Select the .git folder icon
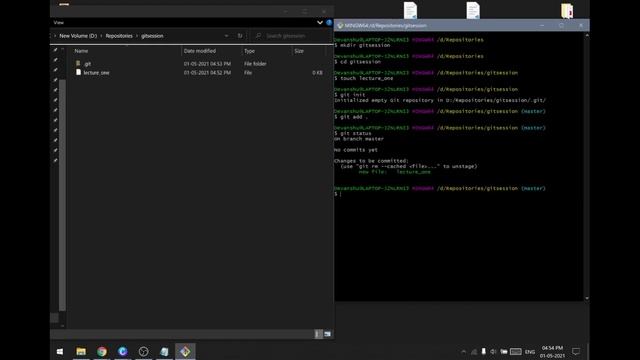640x360 pixels. [78, 64]
